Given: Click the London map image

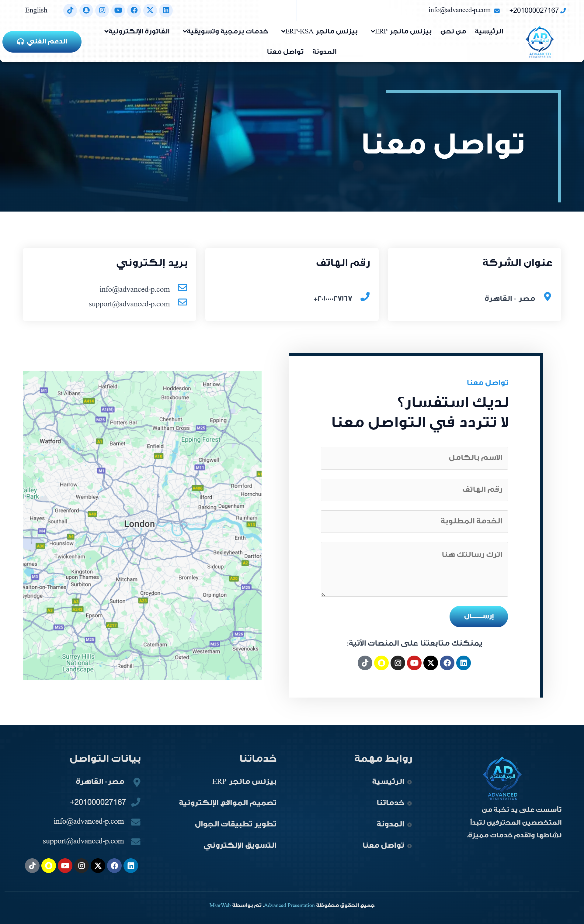Looking at the screenshot, I should (142, 525).
